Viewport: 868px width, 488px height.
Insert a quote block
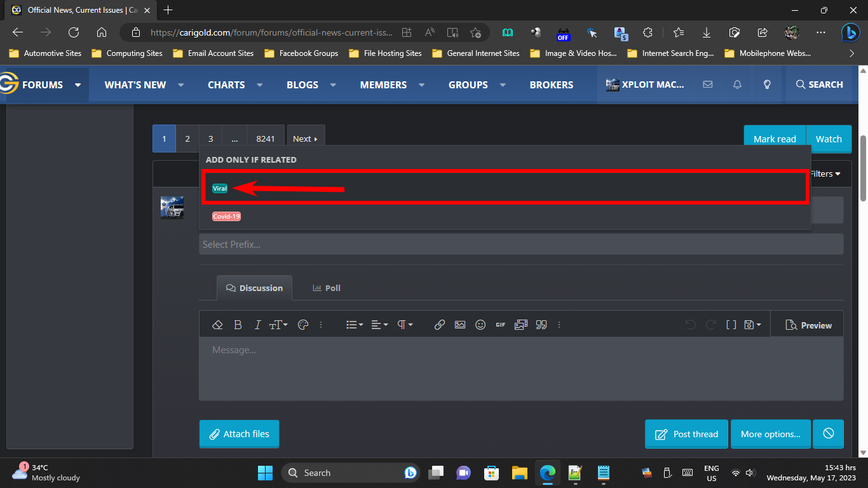coord(541,325)
